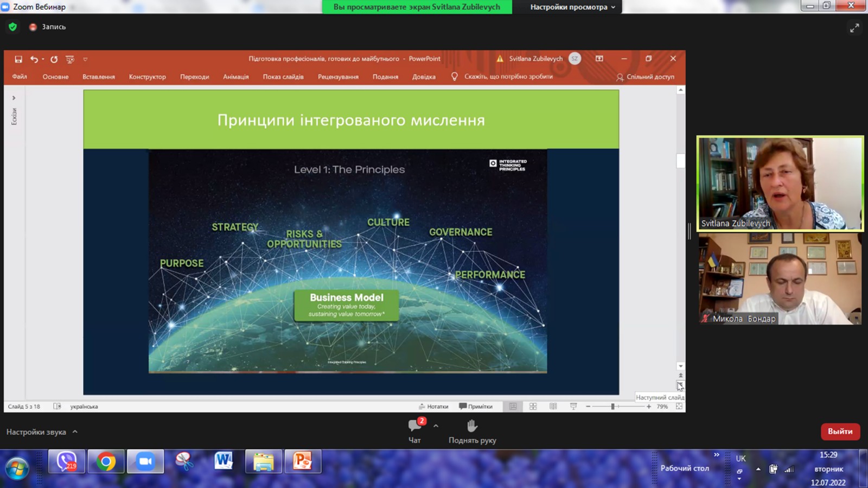Click the PowerPoint zoom slider handle
Image resolution: width=868 pixels, height=488 pixels.
coord(612,407)
